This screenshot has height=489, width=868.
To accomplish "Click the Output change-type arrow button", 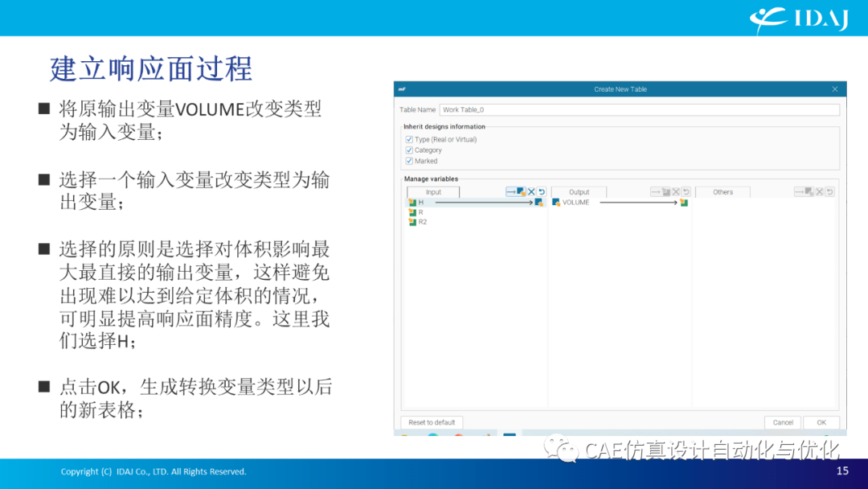I will pyautogui.click(x=661, y=191).
